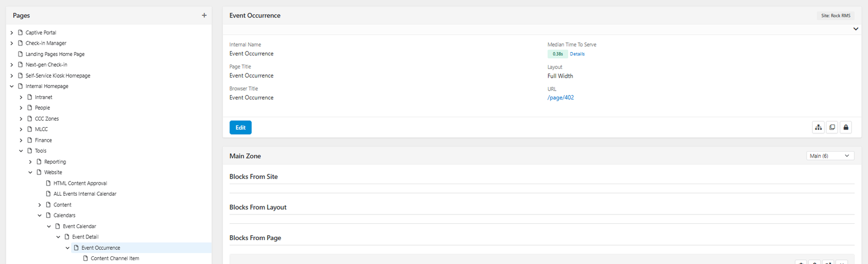Screen dimensions: 868x264
Task: Select Event Occurrence in the page tree
Action: point(101,248)
